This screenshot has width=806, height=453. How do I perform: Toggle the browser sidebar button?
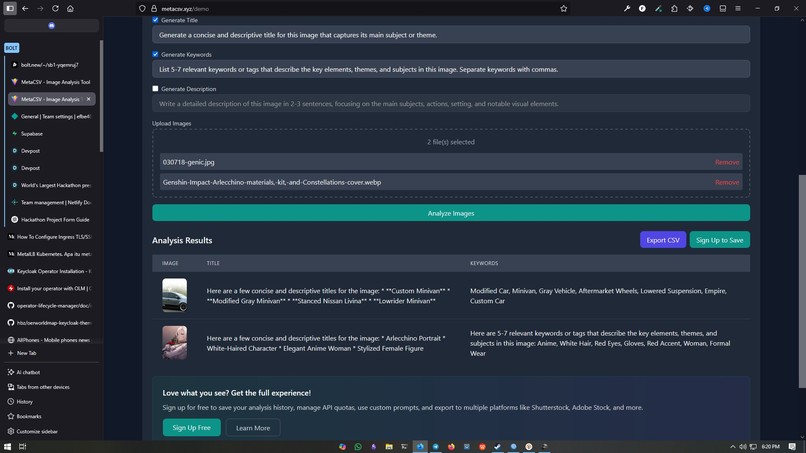[10, 9]
